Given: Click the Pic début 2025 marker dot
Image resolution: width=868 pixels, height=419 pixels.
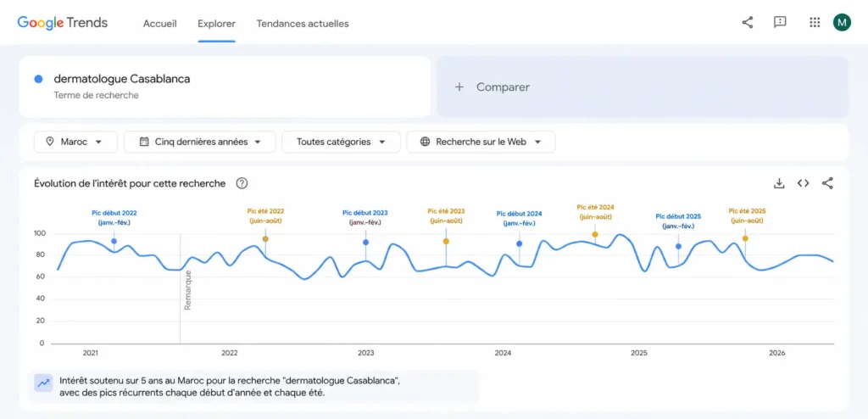Looking at the screenshot, I should click(678, 246).
